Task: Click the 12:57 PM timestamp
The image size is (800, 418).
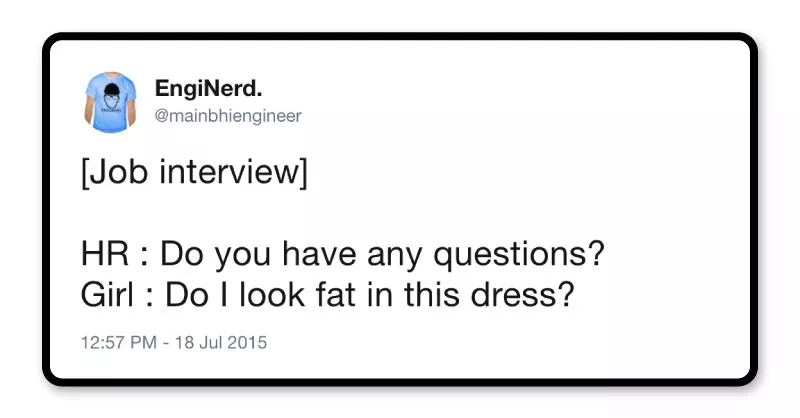Action: point(118,342)
